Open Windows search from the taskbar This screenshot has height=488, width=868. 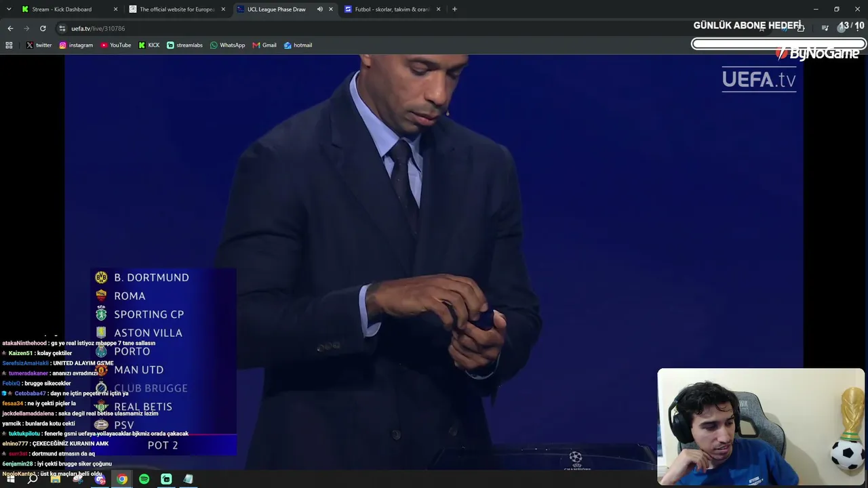tap(33, 479)
